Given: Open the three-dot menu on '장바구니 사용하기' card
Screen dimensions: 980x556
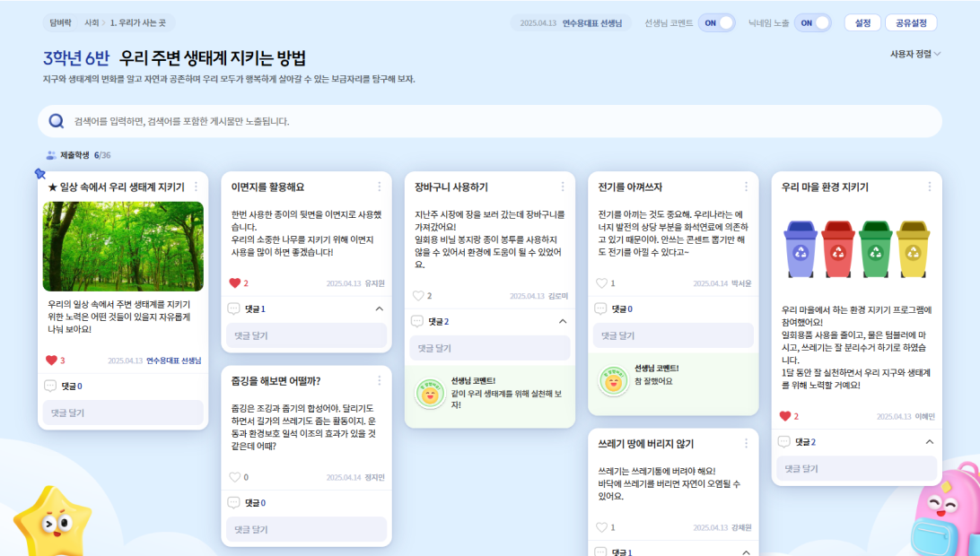Looking at the screenshot, I should click(563, 187).
